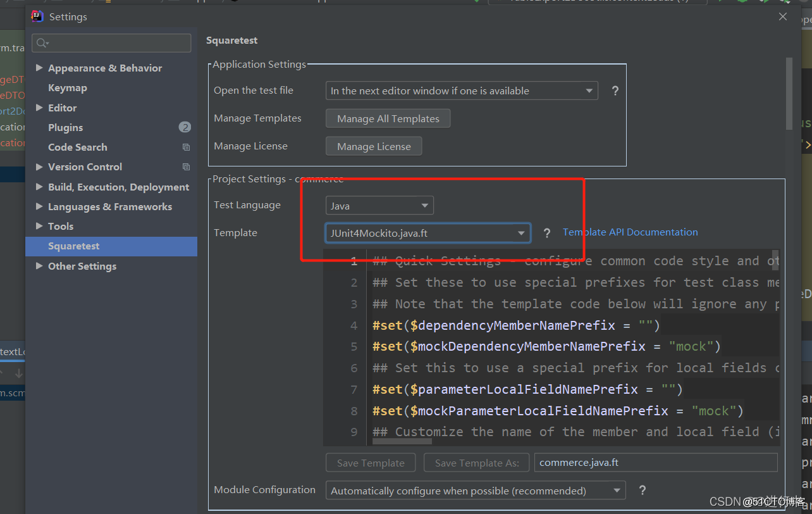Screen dimensions: 812x514
Task: Click the magnifier icon in settings search
Action: click(x=42, y=43)
